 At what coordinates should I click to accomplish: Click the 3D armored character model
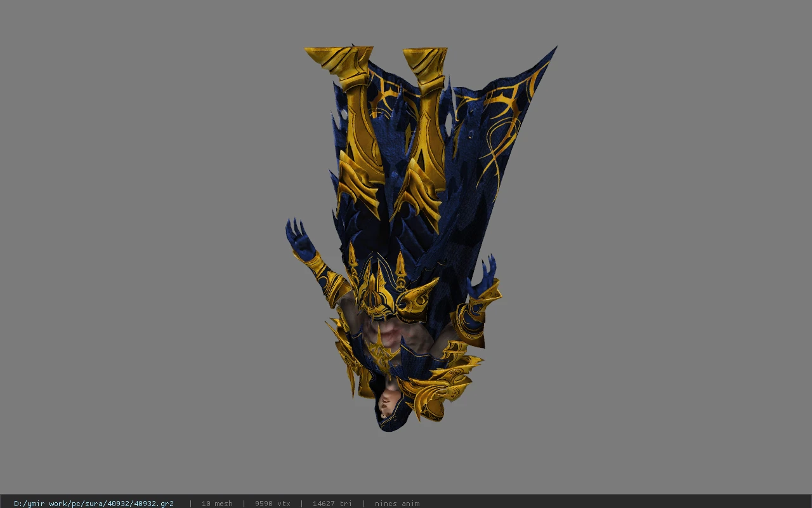[421, 238]
